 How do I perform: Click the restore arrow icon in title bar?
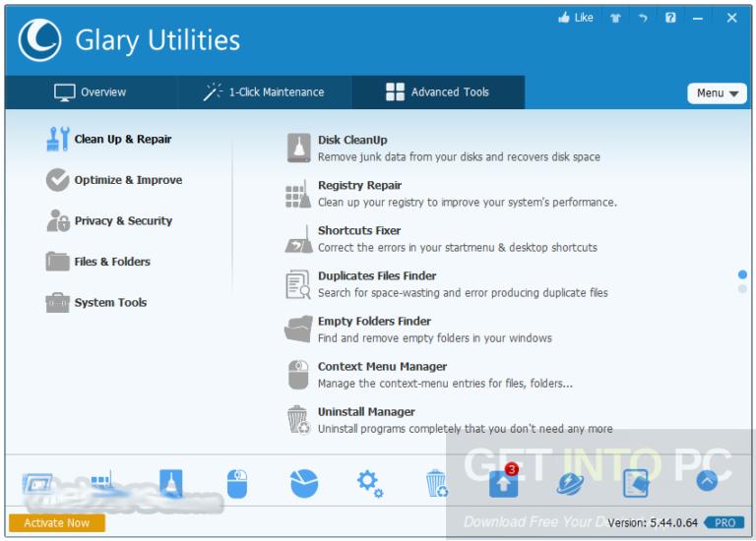click(643, 19)
